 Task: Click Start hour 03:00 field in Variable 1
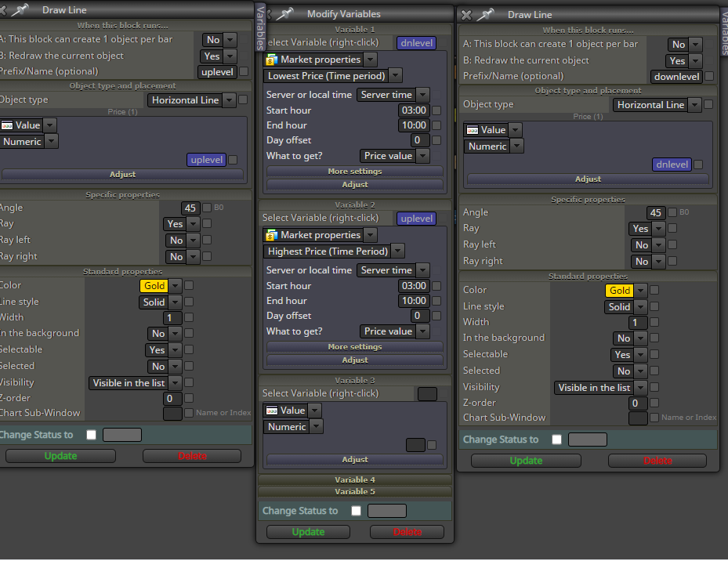click(x=414, y=110)
